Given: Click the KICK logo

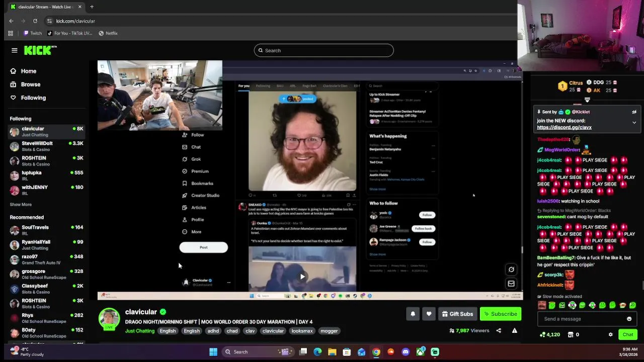Looking at the screenshot, I should [40, 50].
